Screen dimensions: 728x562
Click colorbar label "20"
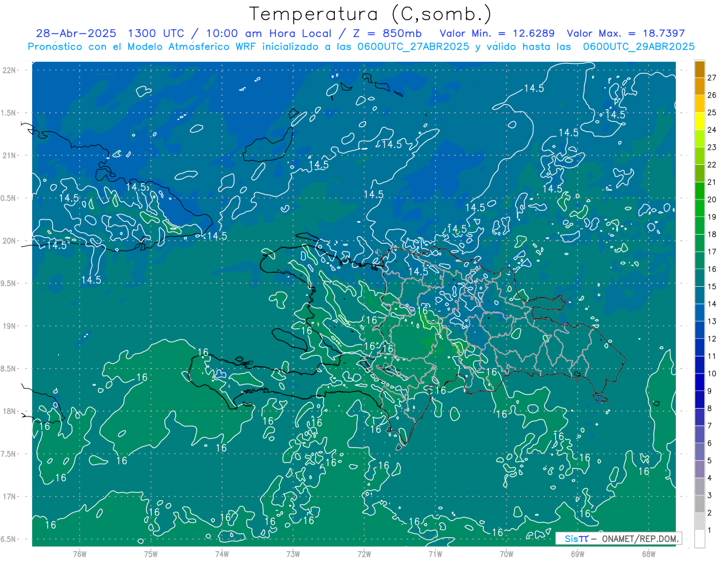pos(712,199)
